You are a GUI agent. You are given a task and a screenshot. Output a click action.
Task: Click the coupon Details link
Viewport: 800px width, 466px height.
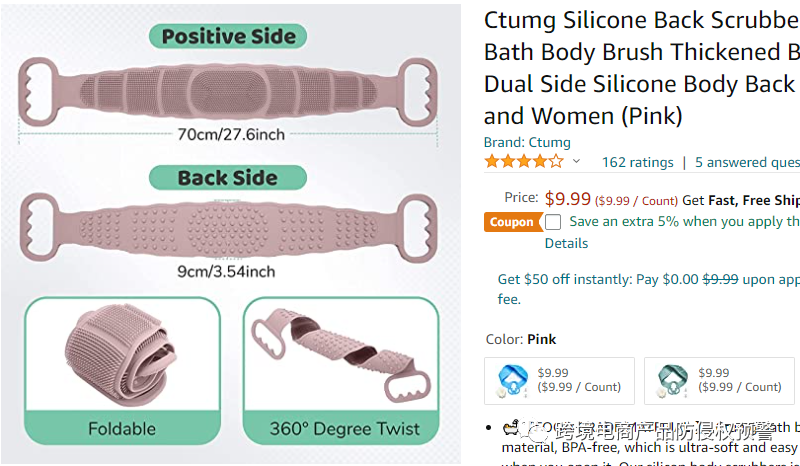[x=566, y=243]
